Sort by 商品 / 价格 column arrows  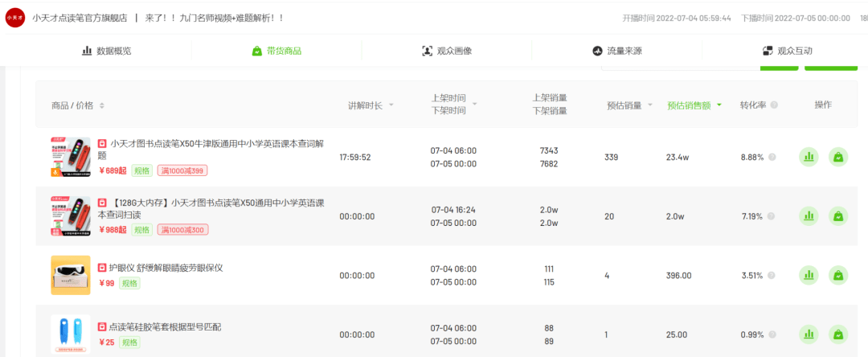point(102,105)
